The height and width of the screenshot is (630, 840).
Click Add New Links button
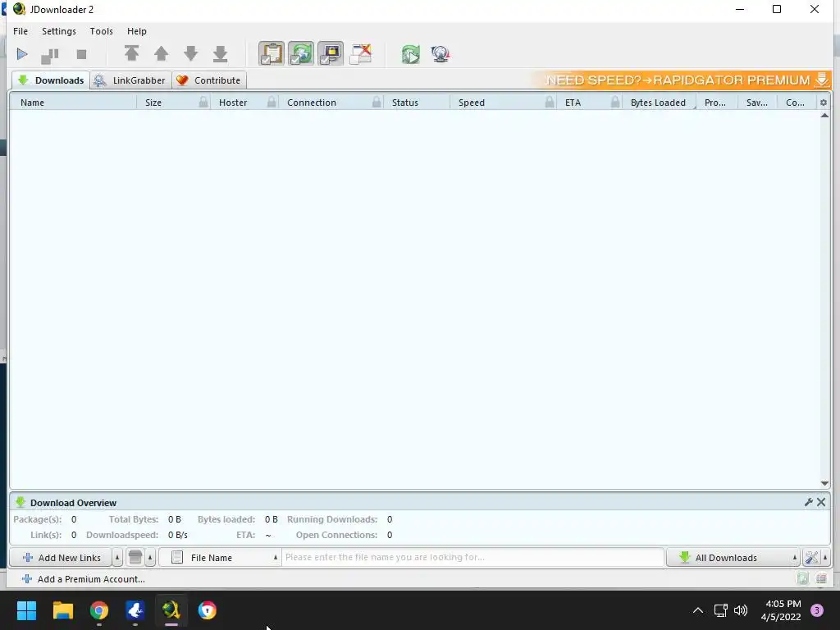[x=61, y=558]
